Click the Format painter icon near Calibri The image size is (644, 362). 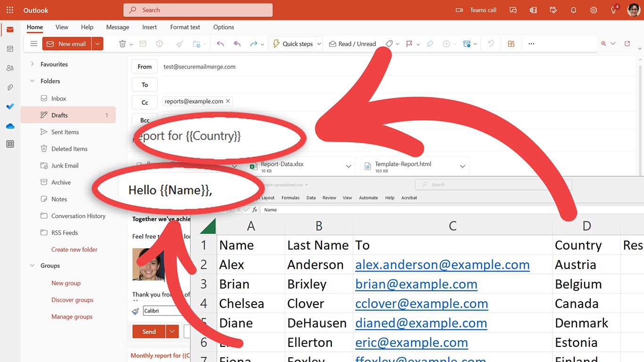[136, 311]
